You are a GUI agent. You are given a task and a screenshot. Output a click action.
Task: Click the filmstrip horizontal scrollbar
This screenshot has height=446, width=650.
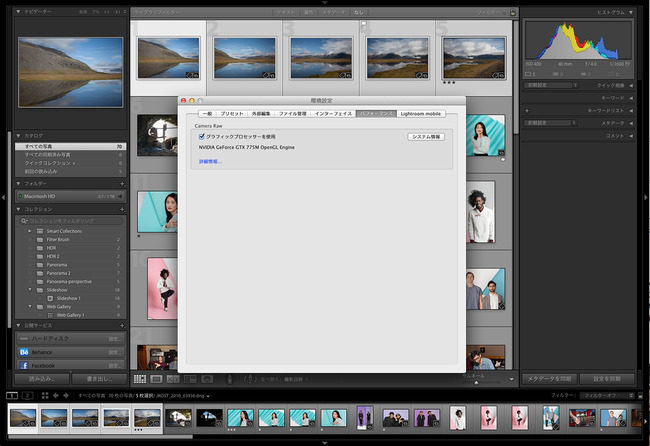(100, 436)
